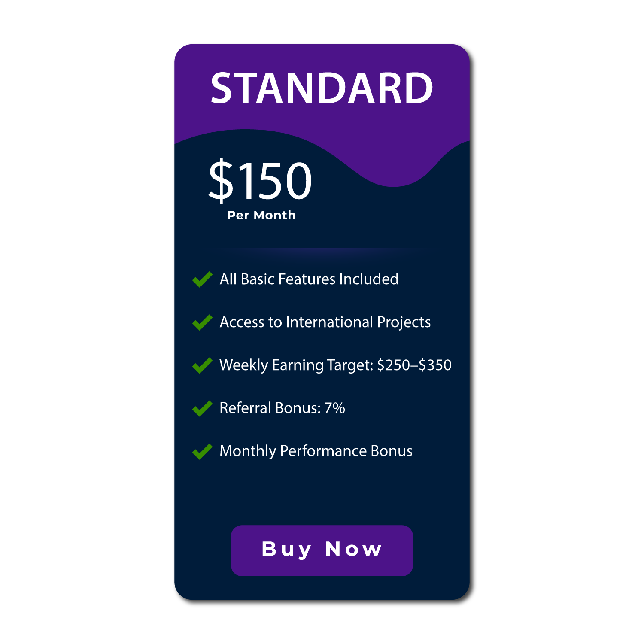
Task: Click the Referral Bonus label
Action: point(270,408)
